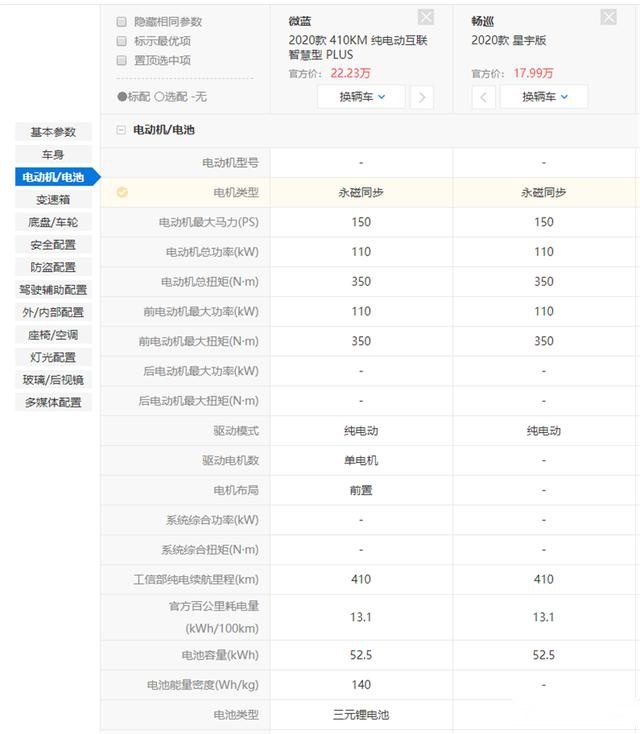Click the next arrow beside 微蓝 换辆车
This screenshot has width=640, height=734.
(x=422, y=97)
